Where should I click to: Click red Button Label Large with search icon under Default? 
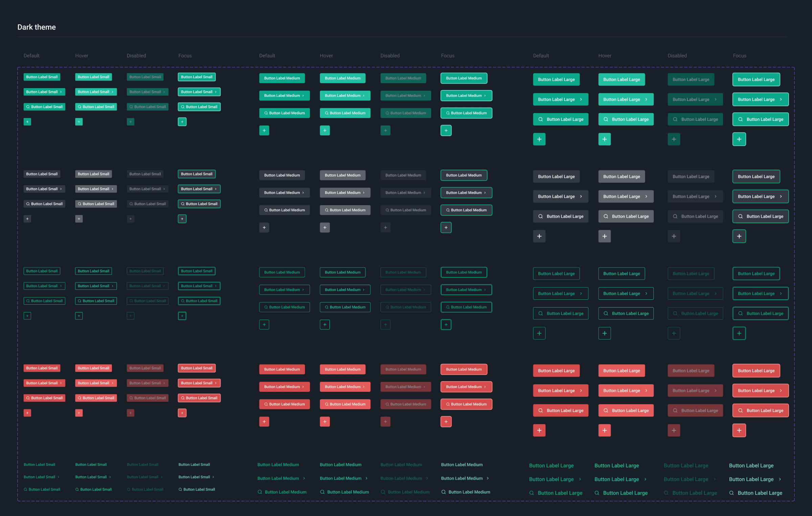(561, 411)
